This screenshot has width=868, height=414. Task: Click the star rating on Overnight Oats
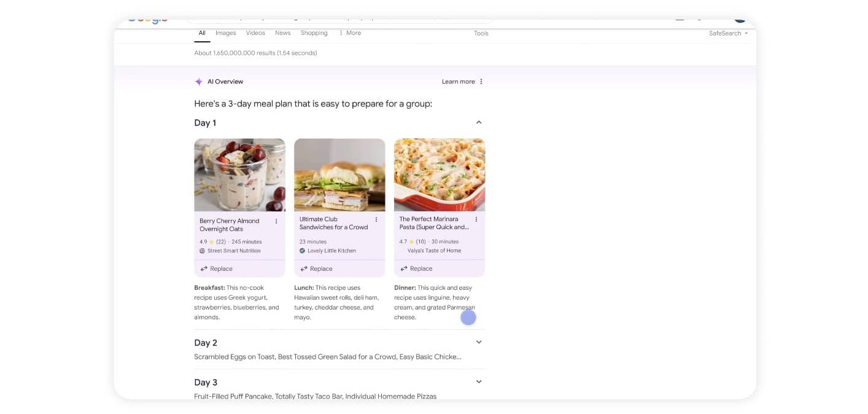[x=211, y=242]
